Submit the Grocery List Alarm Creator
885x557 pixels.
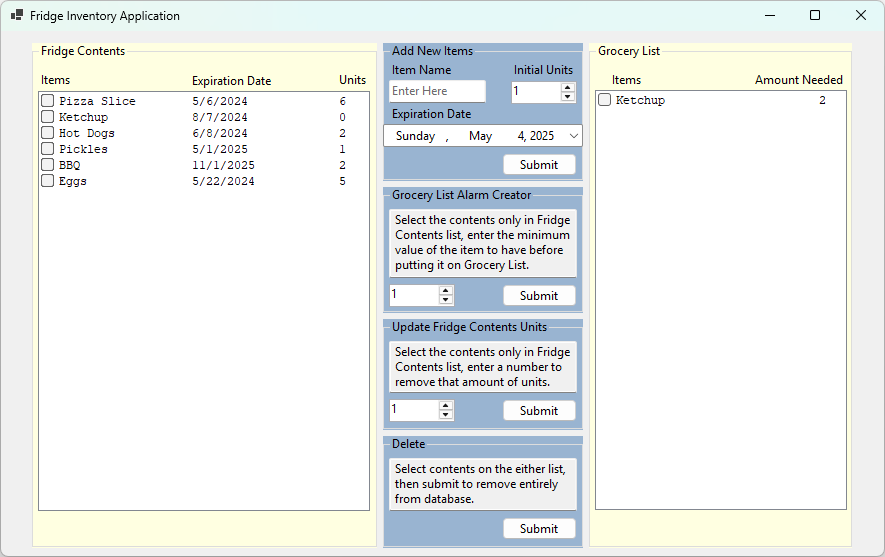click(539, 296)
